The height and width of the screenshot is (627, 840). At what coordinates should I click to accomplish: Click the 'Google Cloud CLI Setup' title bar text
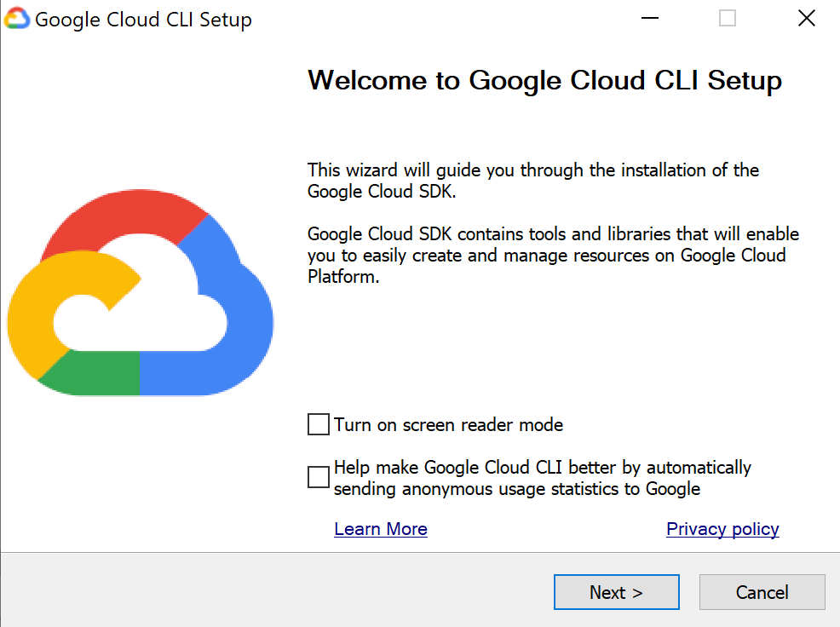[x=143, y=20]
